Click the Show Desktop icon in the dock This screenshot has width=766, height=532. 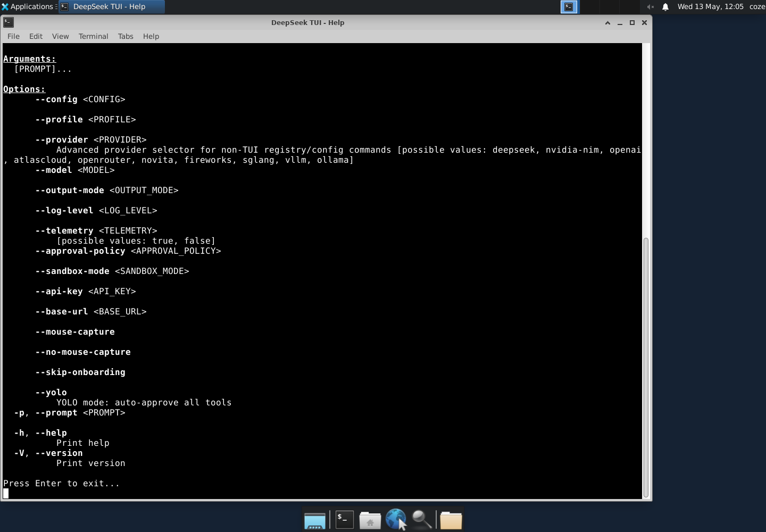[315, 520]
